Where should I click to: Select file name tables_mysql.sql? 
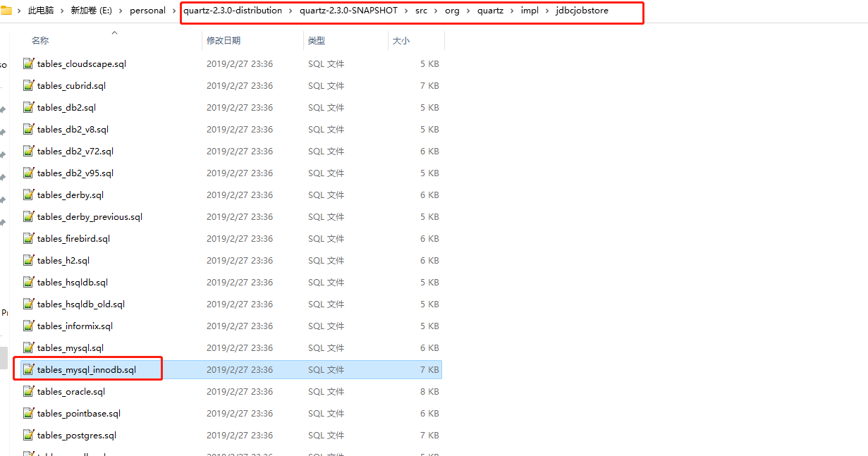(x=71, y=347)
